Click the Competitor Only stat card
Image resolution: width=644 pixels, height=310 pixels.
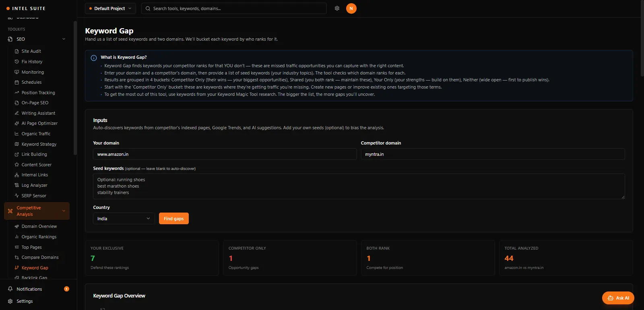coord(290,258)
